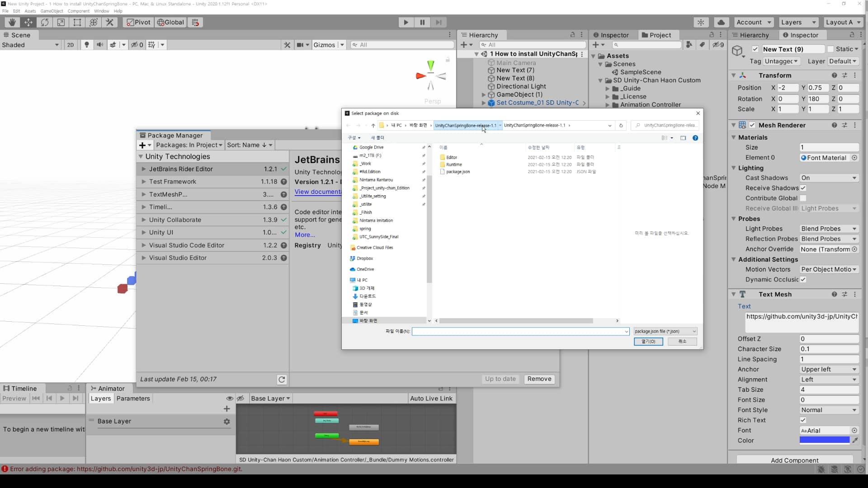Expand the Animation Controller folder
The image size is (868, 488).
point(608,104)
